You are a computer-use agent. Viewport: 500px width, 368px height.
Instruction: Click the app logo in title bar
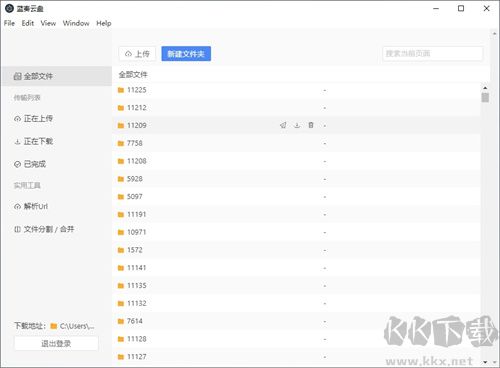9,8
